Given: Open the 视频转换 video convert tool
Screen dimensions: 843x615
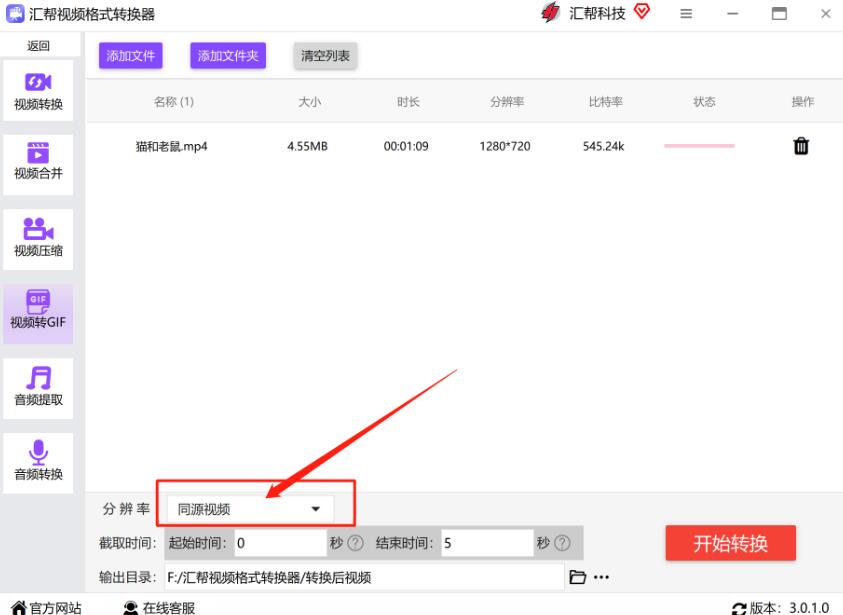Looking at the screenshot, I should (38, 90).
